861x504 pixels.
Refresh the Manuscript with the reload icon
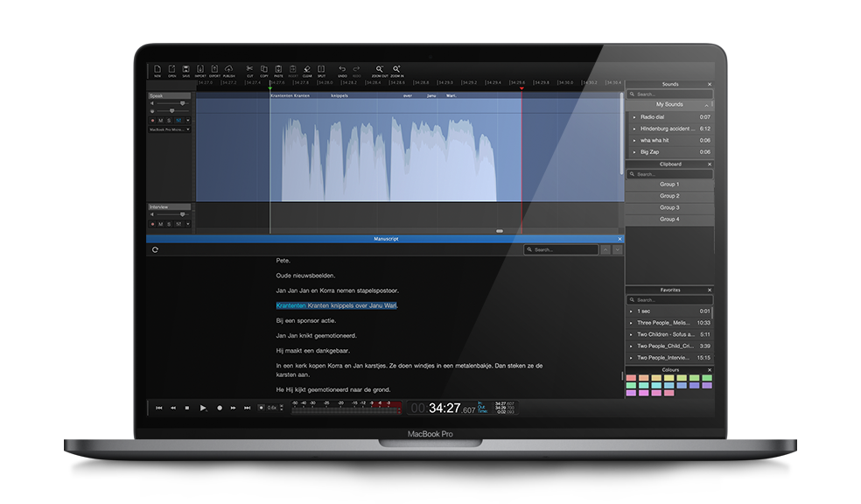[155, 249]
